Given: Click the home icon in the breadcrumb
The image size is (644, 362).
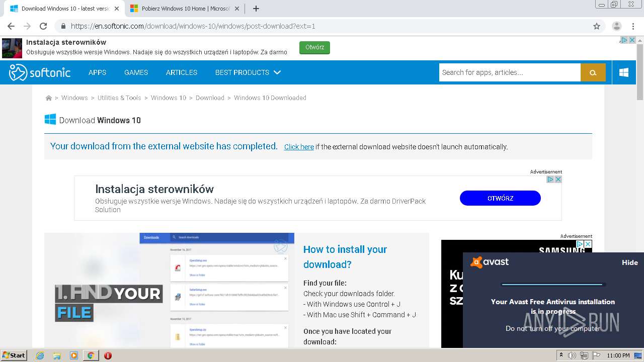Looking at the screenshot, I should click(49, 98).
